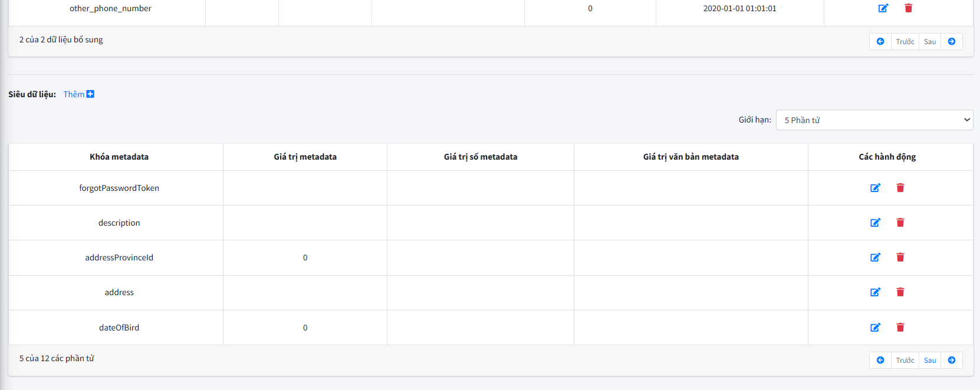
Task: Click Trước in the metadata pagination
Action: pos(905,361)
